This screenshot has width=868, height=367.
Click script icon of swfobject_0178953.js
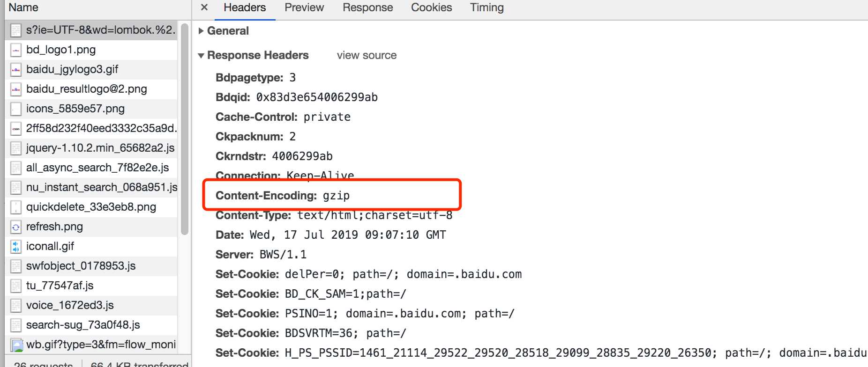(16, 266)
